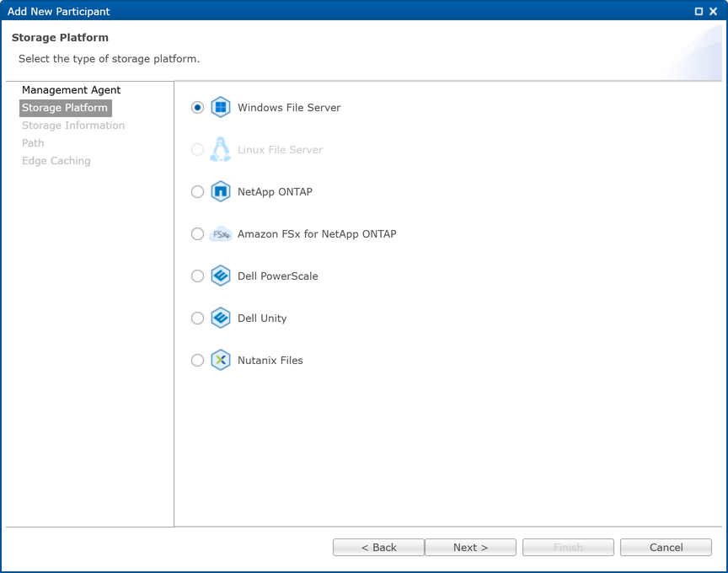
Task: Pick the Dell PowerScale radio button
Action: (197, 276)
